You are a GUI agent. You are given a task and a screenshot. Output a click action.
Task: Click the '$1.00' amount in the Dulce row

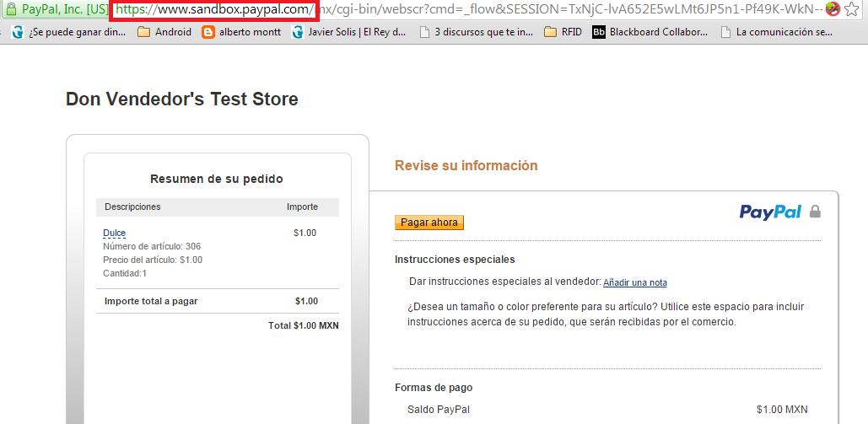305,233
